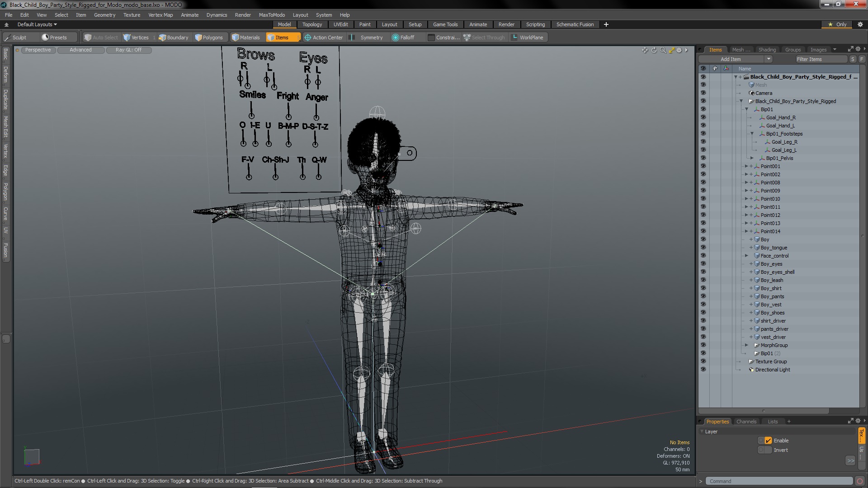Open the Constraints options
868x488 pixels.
coord(443,38)
